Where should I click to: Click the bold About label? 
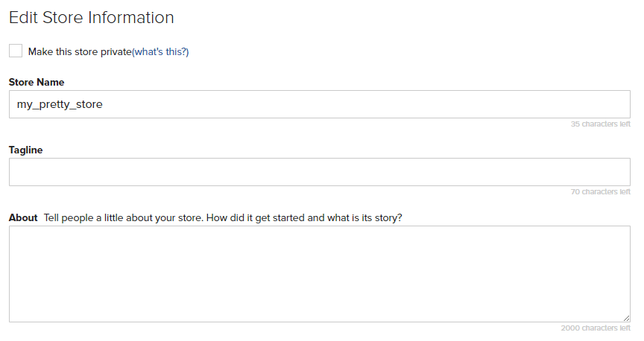coord(23,217)
